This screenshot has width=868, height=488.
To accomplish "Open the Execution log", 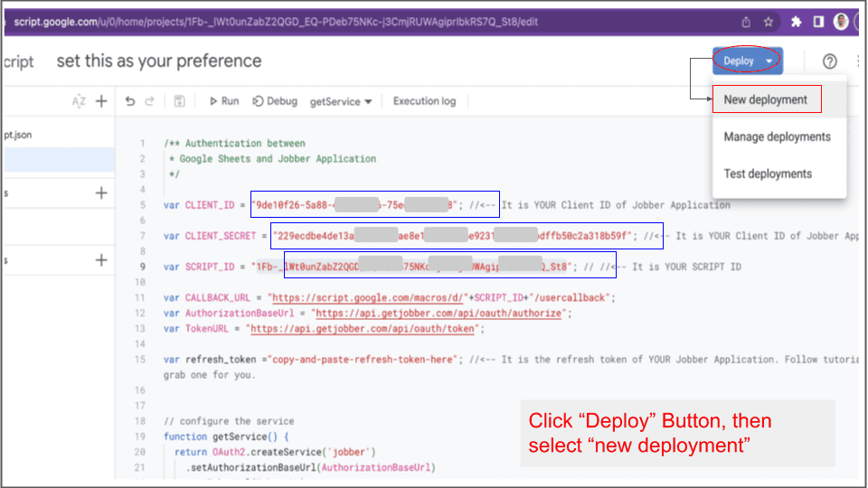I will pyautogui.click(x=424, y=101).
